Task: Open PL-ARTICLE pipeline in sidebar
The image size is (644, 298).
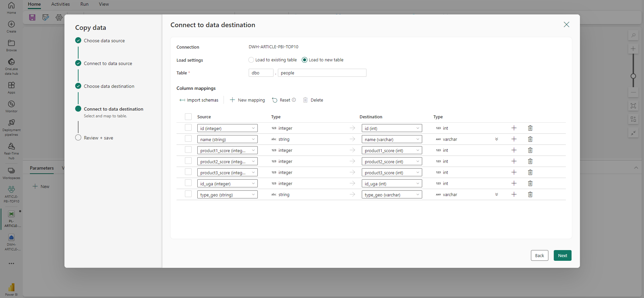Action: tap(11, 219)
